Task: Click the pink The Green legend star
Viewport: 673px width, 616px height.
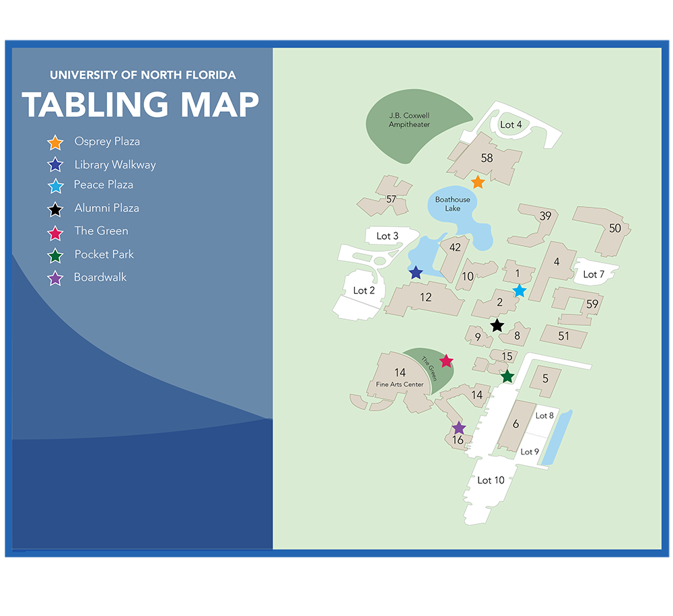Action: [55, 233]
